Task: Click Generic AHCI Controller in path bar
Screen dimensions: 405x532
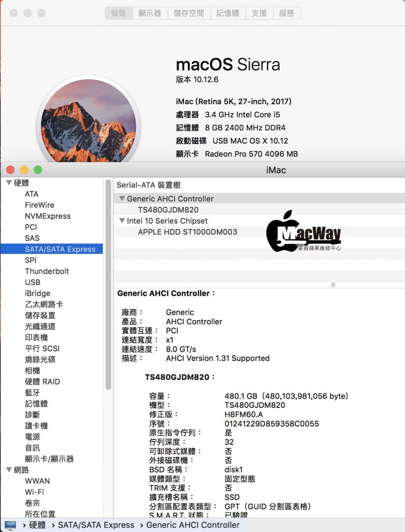Action: point(193,525)
